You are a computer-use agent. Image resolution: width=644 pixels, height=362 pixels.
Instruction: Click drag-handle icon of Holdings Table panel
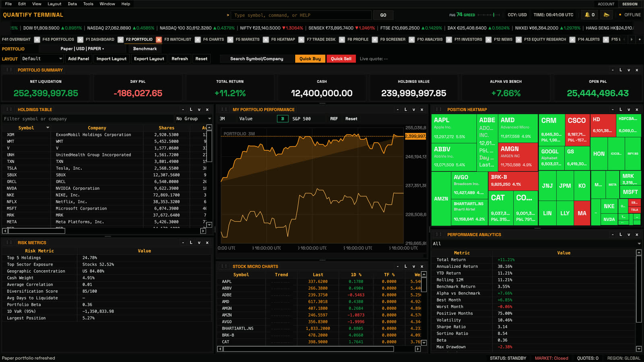click(9, 109)
